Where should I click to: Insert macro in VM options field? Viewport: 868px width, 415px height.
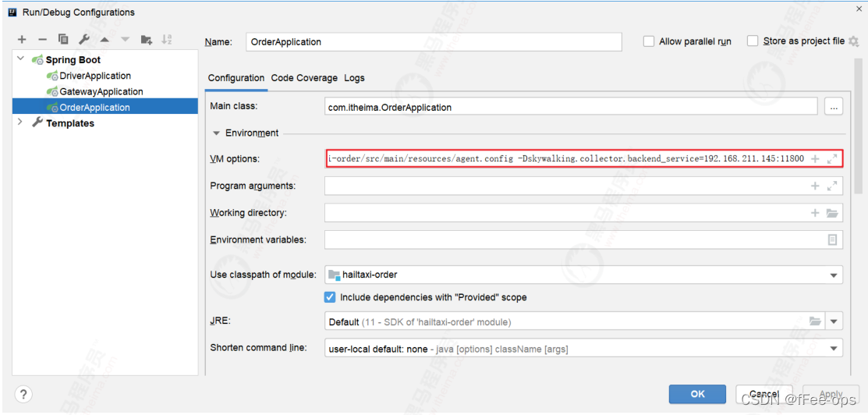click(x=815, y=160)
